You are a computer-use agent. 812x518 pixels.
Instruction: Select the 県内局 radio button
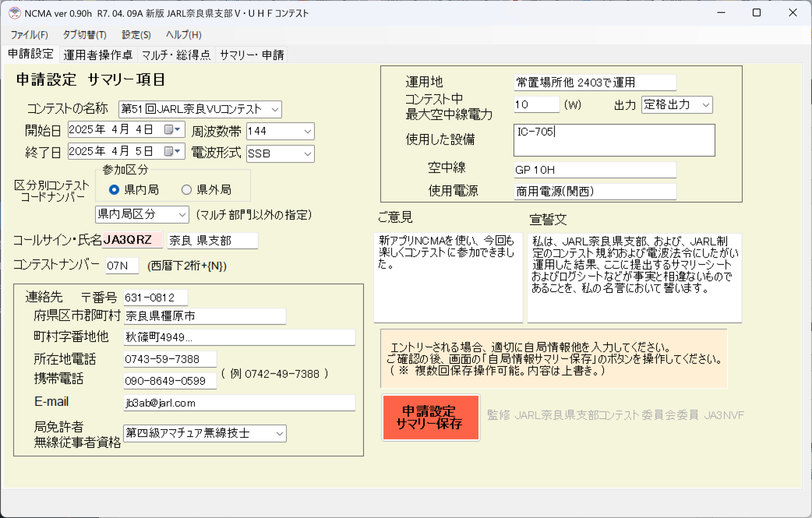[x=114, y=190]
